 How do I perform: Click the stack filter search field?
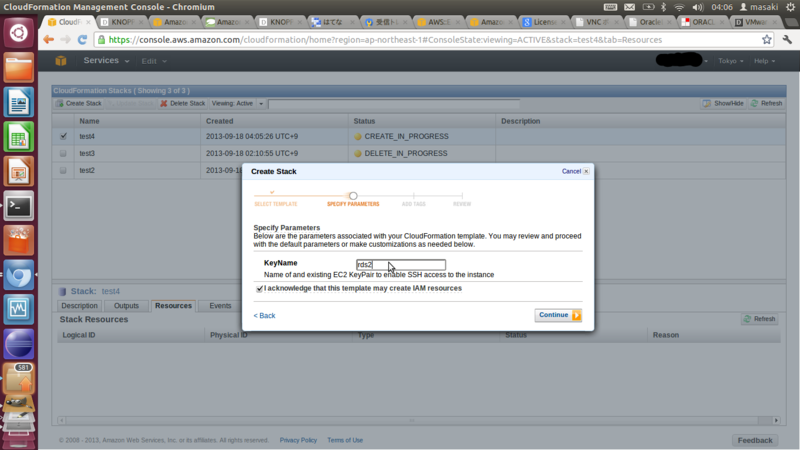click(394, 104)
